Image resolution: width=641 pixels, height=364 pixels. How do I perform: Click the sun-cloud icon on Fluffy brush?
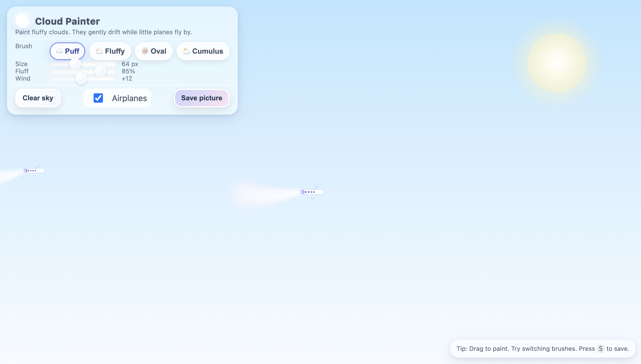pyautogui.click(x=99, y=51)
